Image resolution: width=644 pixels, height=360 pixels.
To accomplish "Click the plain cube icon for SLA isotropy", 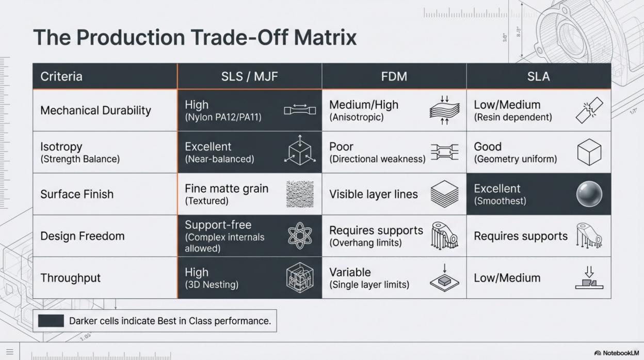I will click(x=589, y=152).
